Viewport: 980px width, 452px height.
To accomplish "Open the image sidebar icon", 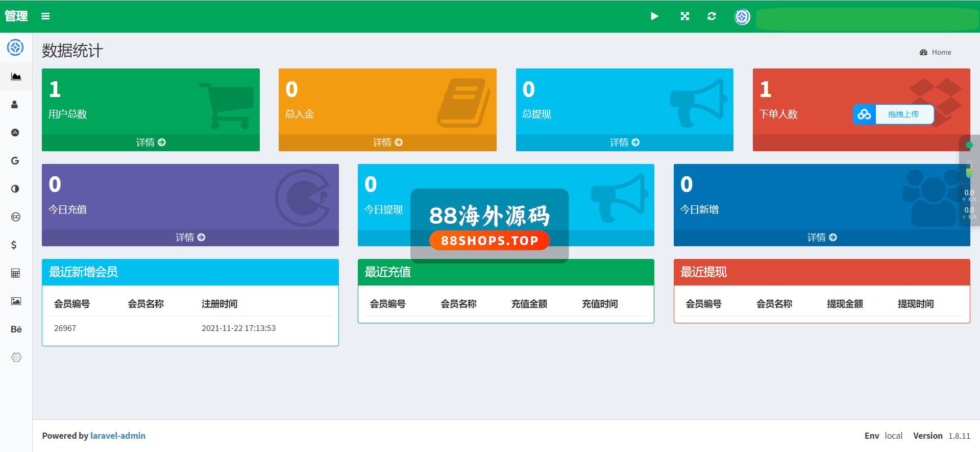I will (x=16, y=301).
